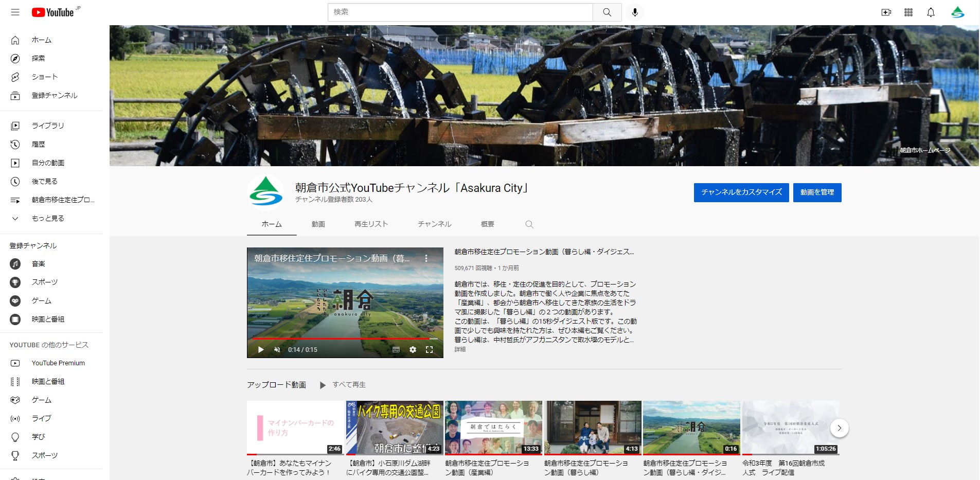Open the notifications bell
Screen dimensions: 980x480
pyautogui.click(x=930, y=12)
